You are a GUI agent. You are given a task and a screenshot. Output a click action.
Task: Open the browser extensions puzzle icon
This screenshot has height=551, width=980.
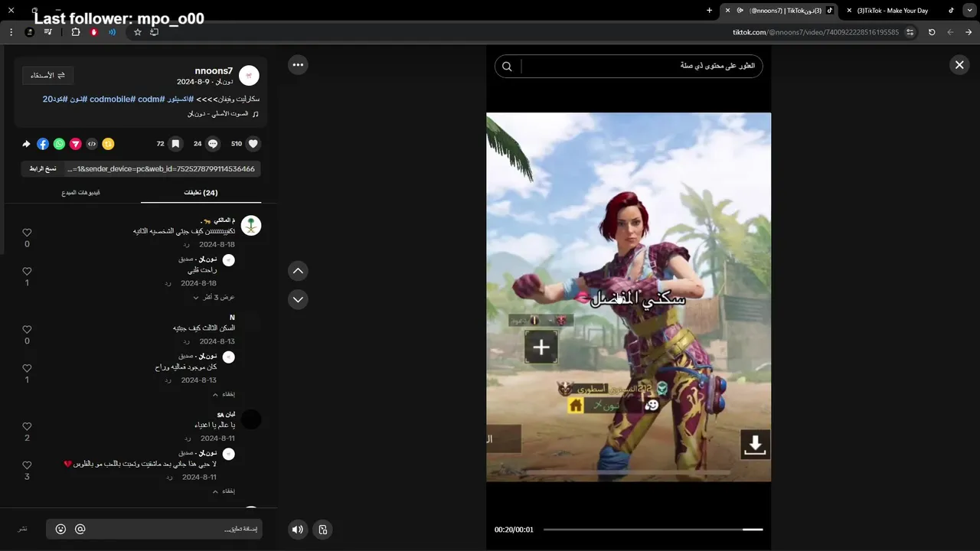(x=75, y=32)
